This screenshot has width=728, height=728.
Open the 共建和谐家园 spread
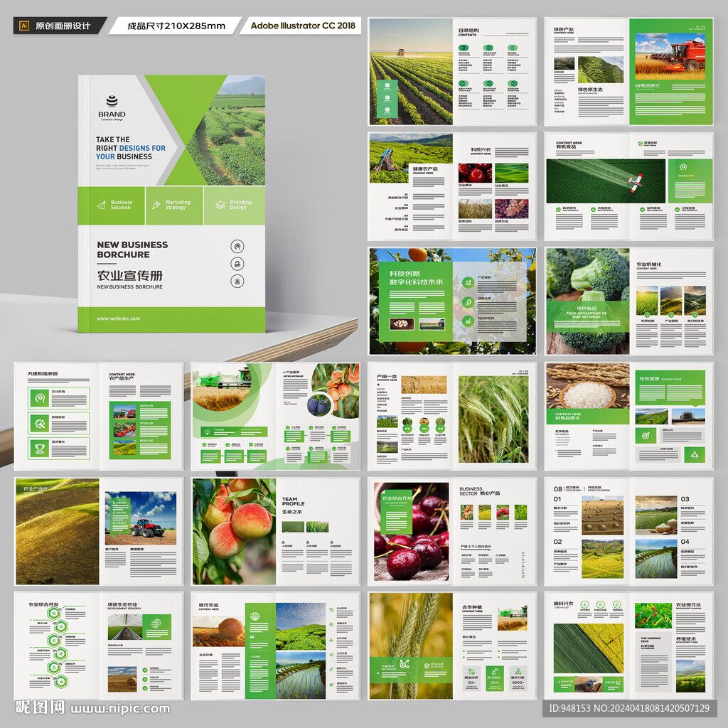[98, 416]
